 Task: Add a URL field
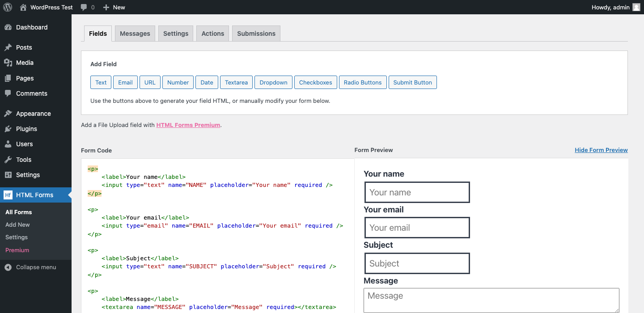150,82
